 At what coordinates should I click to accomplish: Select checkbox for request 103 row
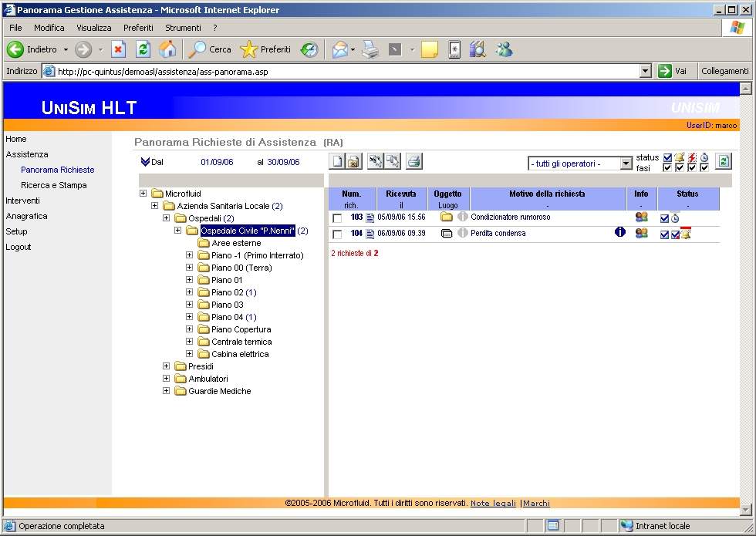point(338,218)
